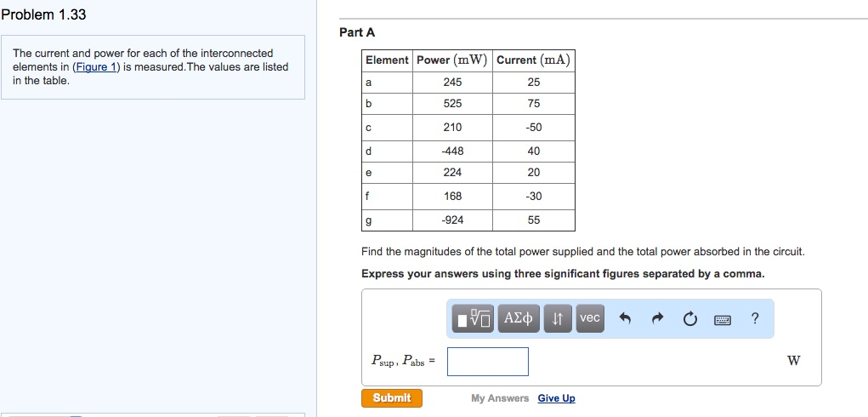Click power value -448 in row d
This screenshot has height=417, width=868.
pos(452,151)
